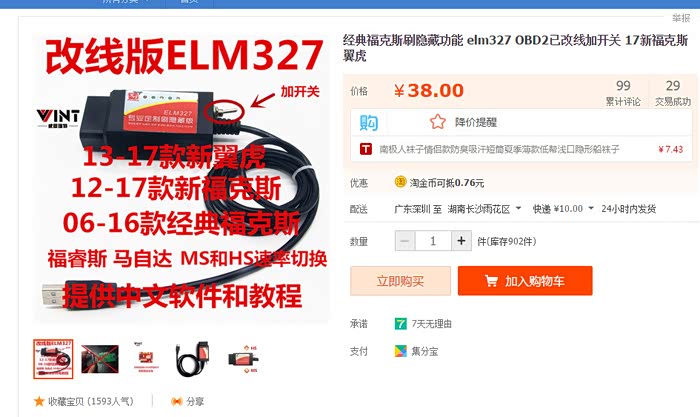Click the 加入购物车 add to cart button
Image resolution: width=700 pixels, height=417 pixels.
[525, 281]
